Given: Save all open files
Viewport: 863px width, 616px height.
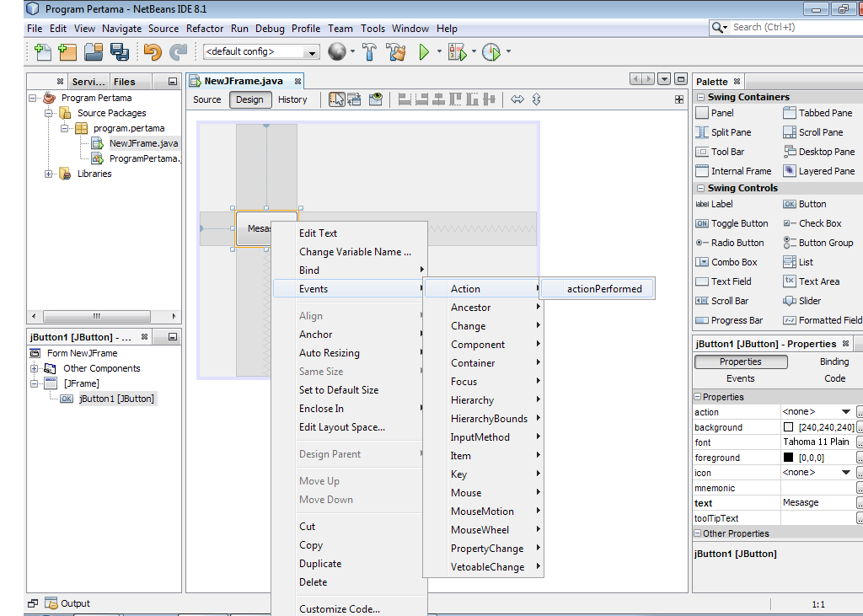Looking at the screenshot, I should coord(120,51).
